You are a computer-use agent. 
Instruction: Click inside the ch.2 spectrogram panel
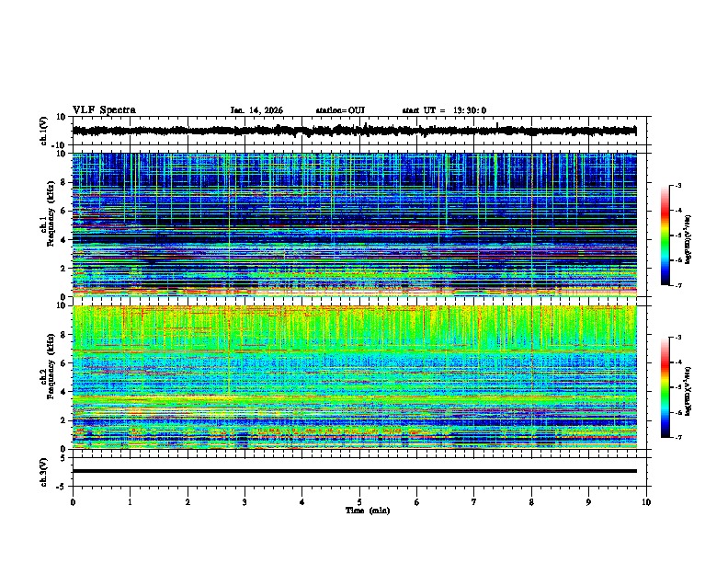point(354,377)
